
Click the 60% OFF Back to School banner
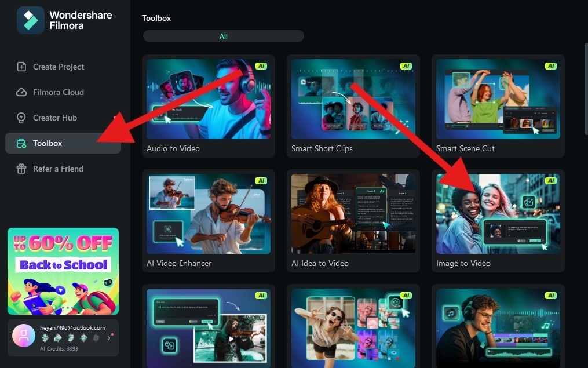tap(63, 271)
